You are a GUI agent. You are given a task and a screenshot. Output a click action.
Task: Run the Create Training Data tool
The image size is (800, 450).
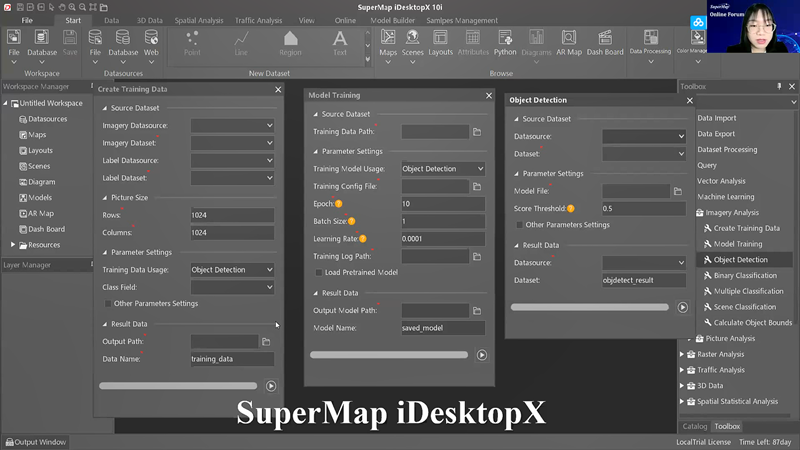(x=271, y=386)
